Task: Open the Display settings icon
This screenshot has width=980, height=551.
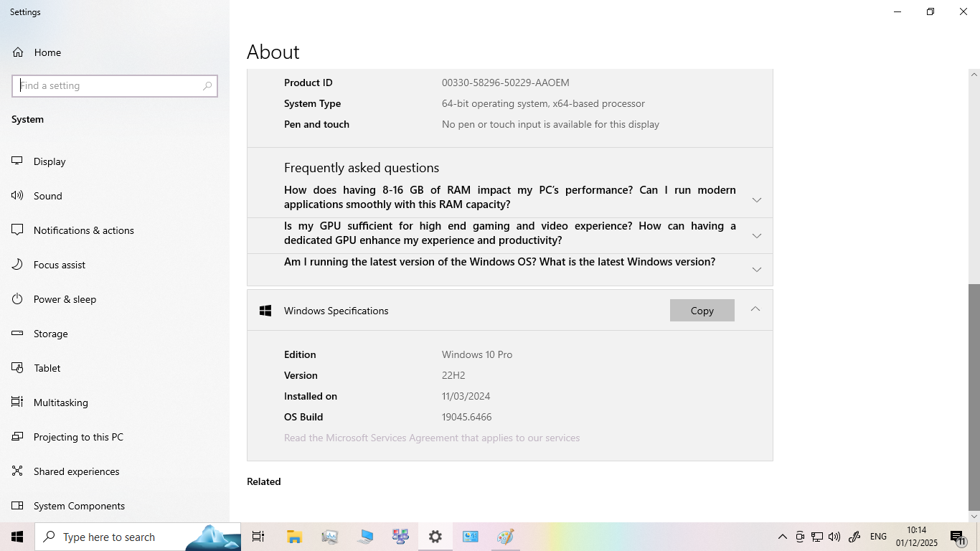Action: point(18,161)
